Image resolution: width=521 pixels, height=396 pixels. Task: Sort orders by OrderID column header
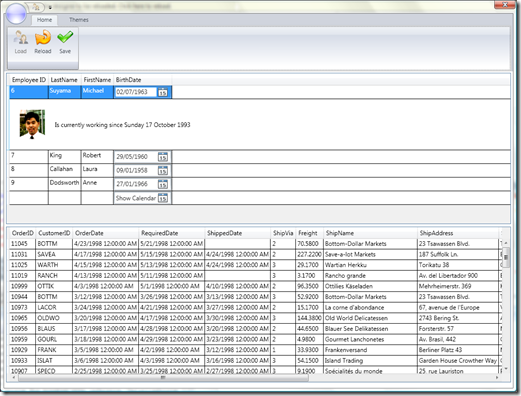(23, 233)
